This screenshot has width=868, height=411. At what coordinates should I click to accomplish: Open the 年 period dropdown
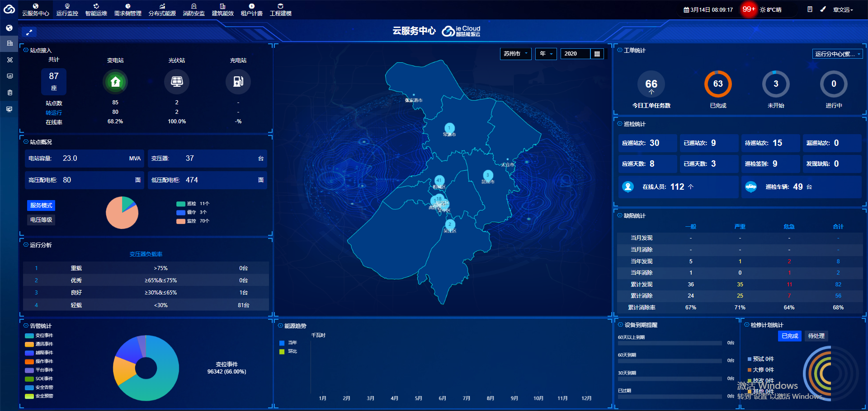click(x=546, y=54)
